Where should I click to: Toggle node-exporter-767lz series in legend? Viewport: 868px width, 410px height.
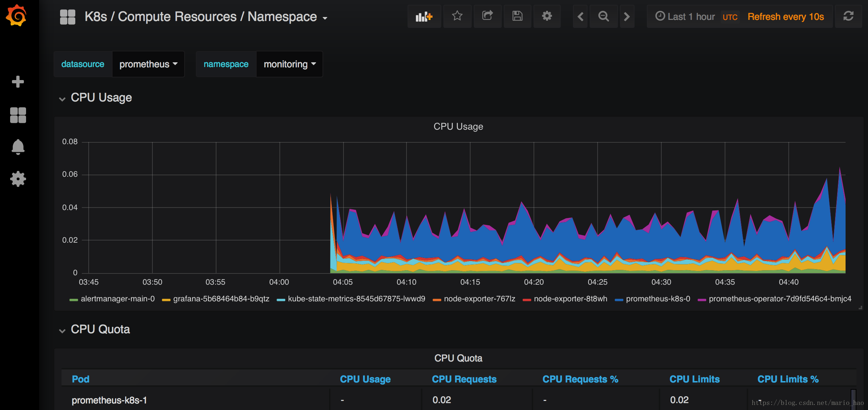click(480, 299)
